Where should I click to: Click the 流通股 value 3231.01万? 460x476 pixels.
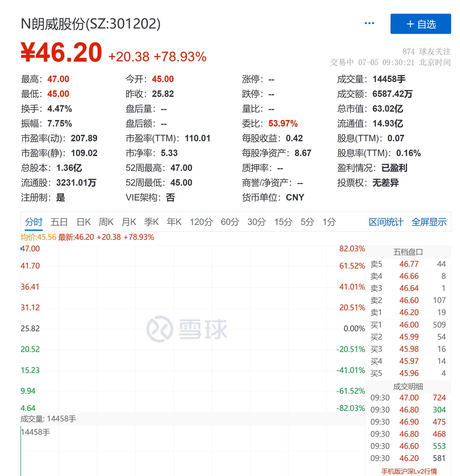click(76, 183)
